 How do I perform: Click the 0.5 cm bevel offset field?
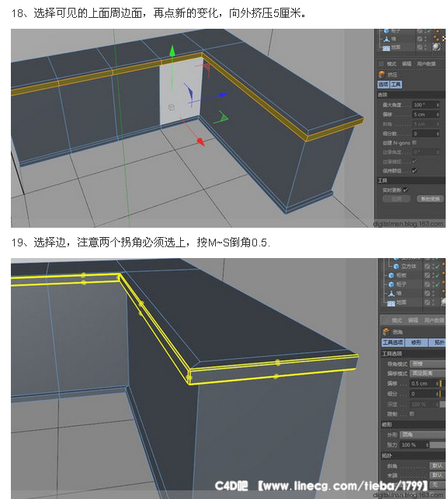click(x=424, y=383)
